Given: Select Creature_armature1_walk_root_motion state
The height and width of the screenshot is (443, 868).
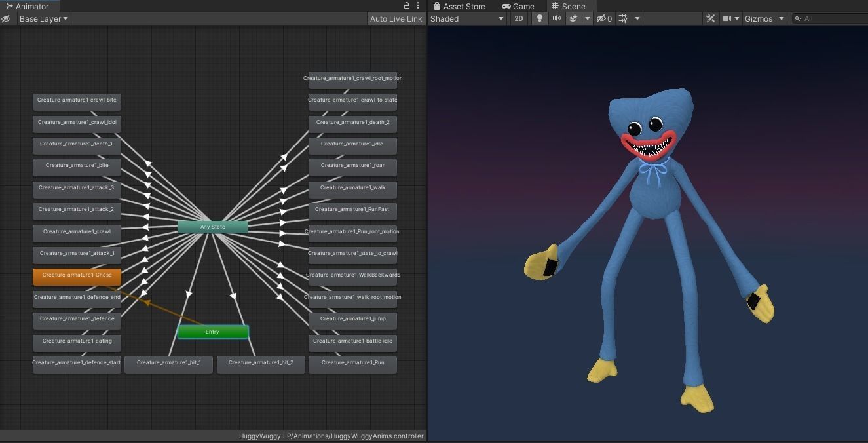Looking at the screenshot, I should pyautogui.click(x=352, y=298).
